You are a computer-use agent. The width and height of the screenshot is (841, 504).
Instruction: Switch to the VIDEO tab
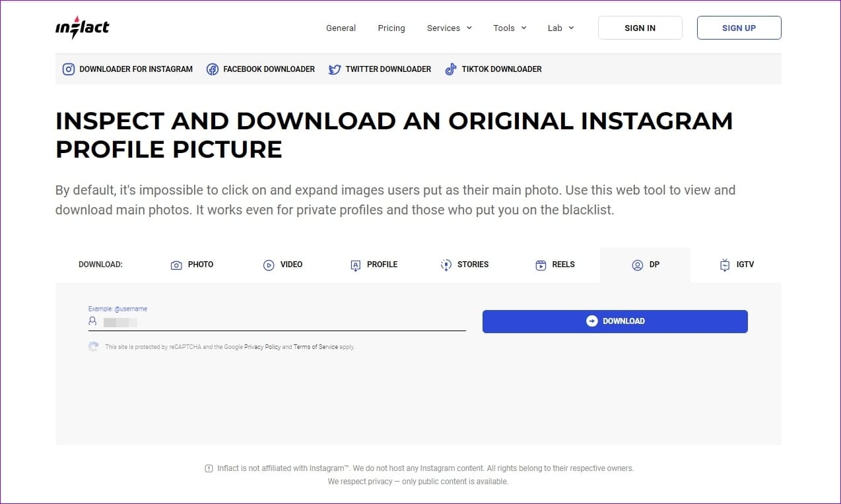pos(283,265)
